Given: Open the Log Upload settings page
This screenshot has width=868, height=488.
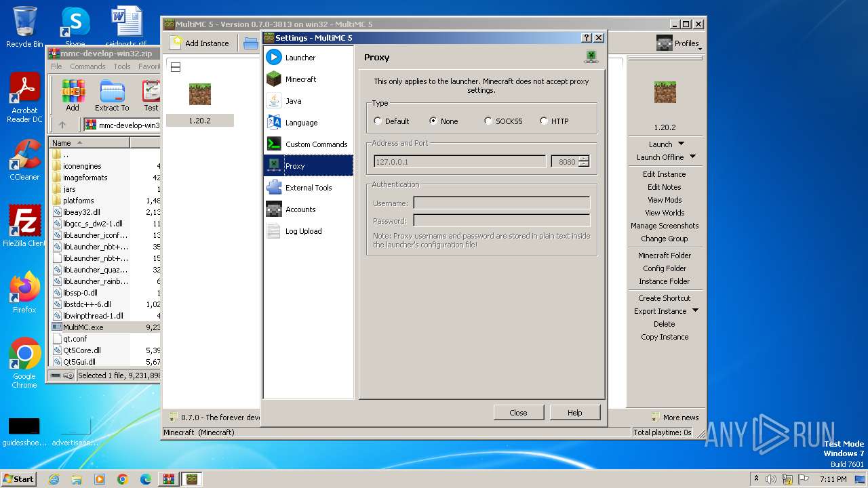Looking at the screenshot, I should tap(308, 231).
